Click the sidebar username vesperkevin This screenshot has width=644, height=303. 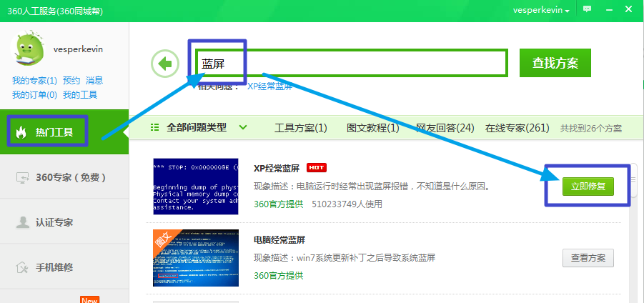point(78,49)
